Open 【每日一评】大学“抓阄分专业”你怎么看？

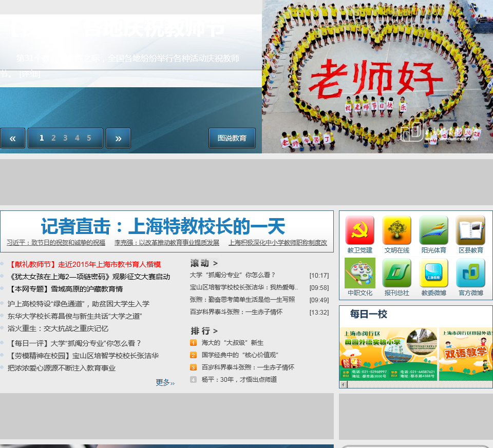[74, 343]
